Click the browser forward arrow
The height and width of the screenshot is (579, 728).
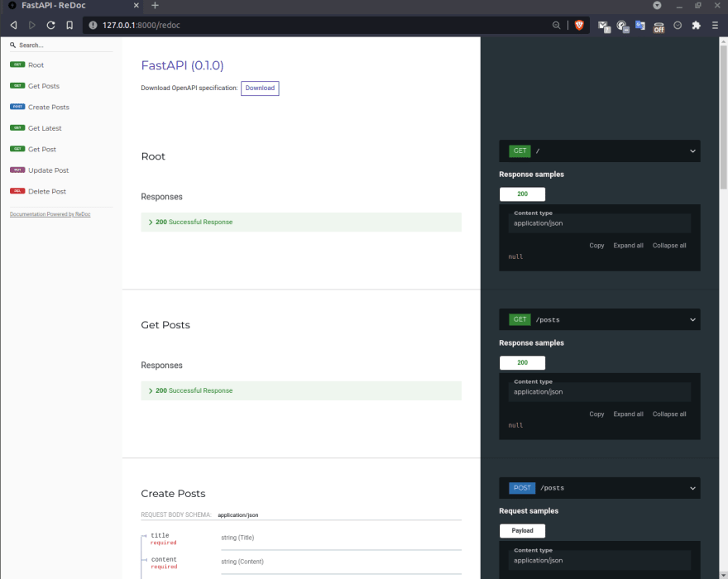click(x=32, y=25)
